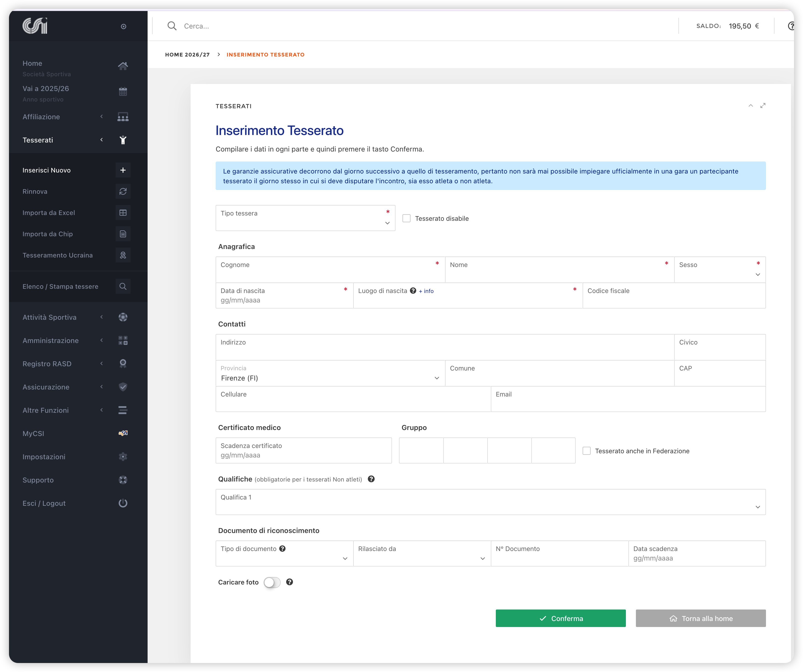
Task: Click the power icon for Esci / Logout
Action: click(x=123, y=503)
